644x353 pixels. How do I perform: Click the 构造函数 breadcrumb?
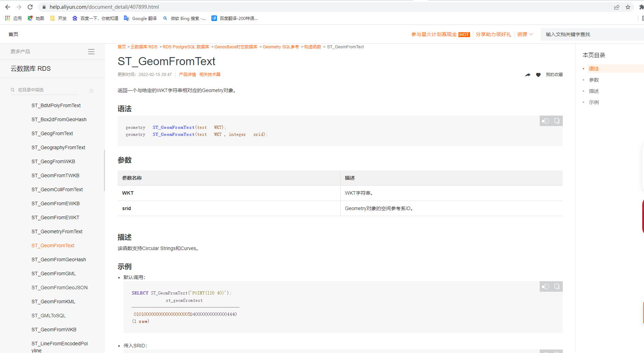(x=313, y=47)
